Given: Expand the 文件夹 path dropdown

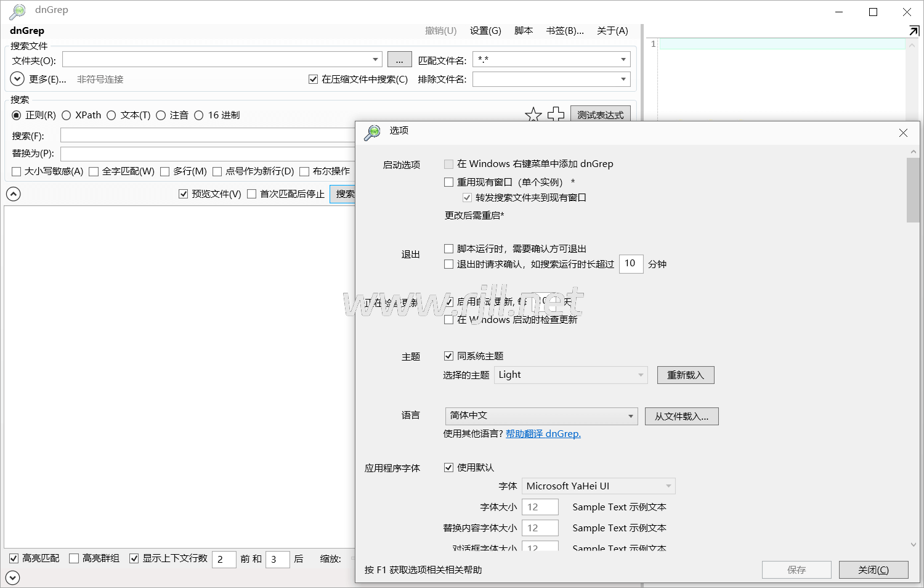Looking at the screenshot, I should coord(375,60).
